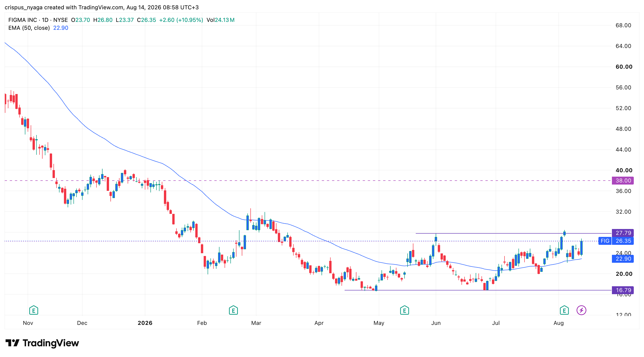Select the 27.79 resistance price label
644x357 pixels.
point(623,233)
